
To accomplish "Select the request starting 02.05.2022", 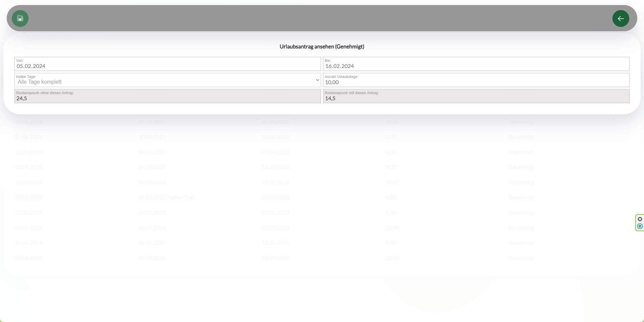I will pyautogui.click(x=152, y=183).
